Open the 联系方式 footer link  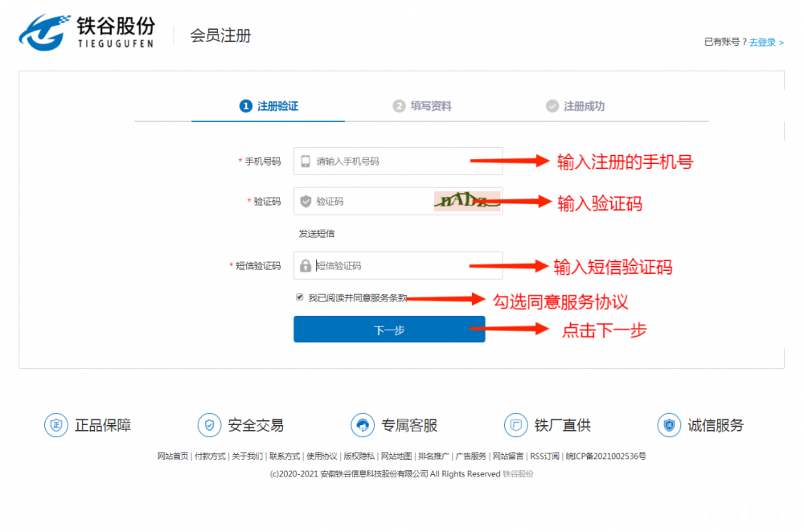pyautogui.click(x=285, y=456)
